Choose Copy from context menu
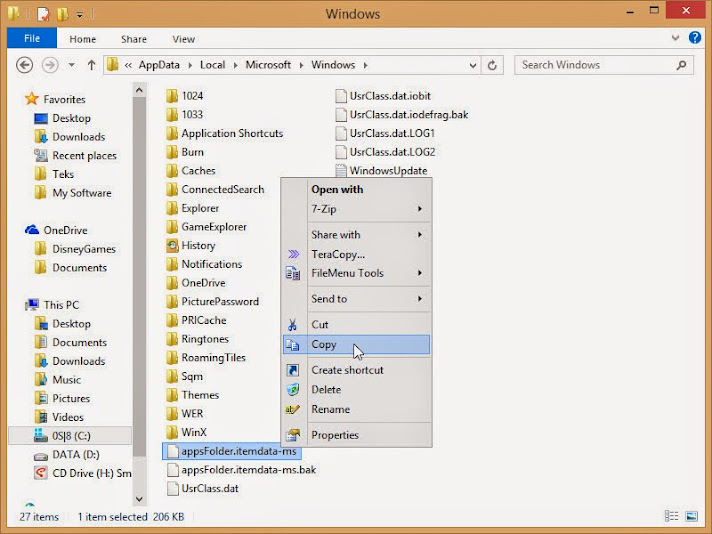The height and width of the screenshot is (534, 712). 356,345
